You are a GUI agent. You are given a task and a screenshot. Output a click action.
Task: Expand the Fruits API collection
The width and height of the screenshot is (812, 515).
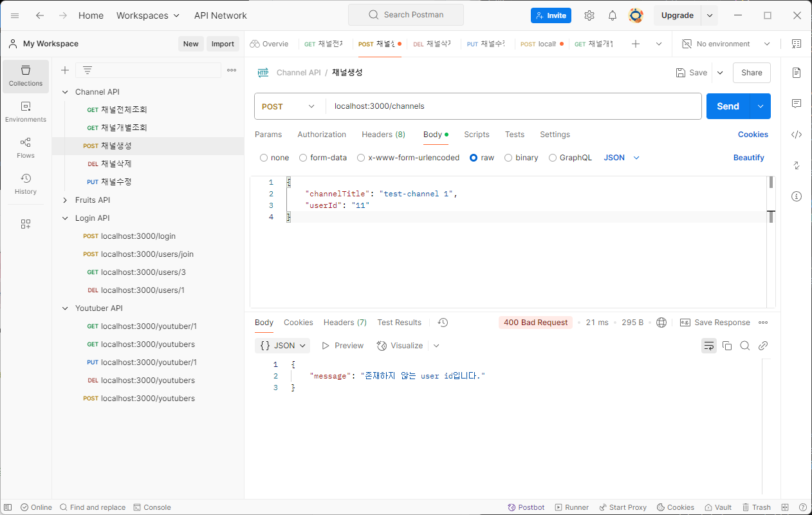65,200
